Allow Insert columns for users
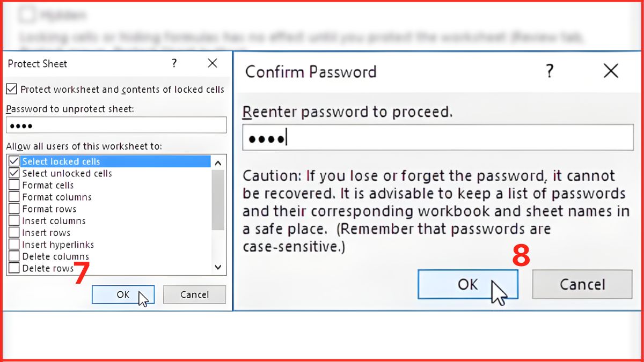 pos(14,220)
